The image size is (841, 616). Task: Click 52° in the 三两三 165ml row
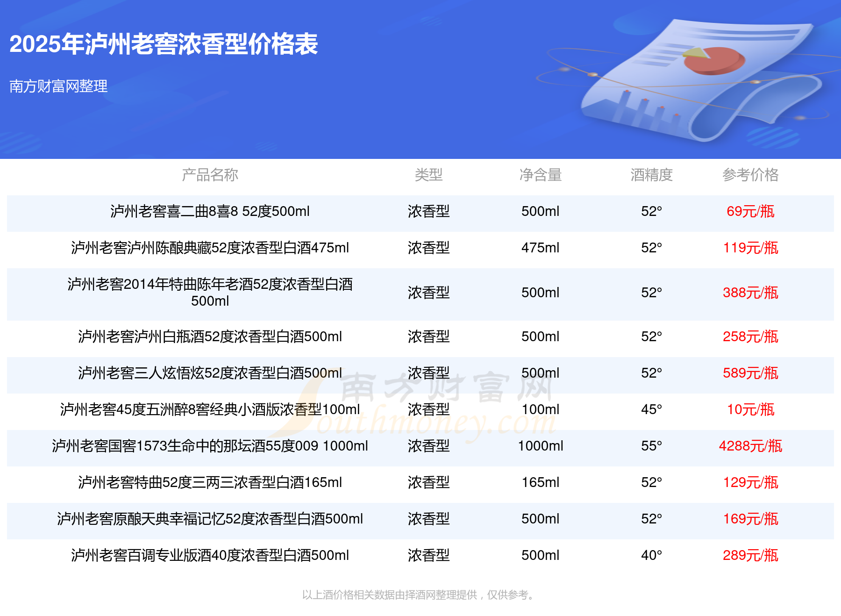click(x=652, y=482)
